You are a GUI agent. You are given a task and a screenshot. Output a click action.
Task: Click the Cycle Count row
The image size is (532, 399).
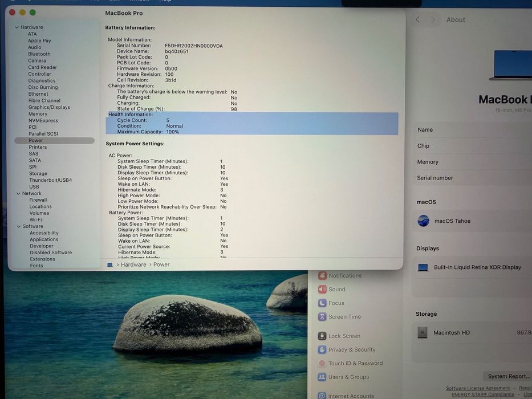pyautogui.click(x=252, y=120)
